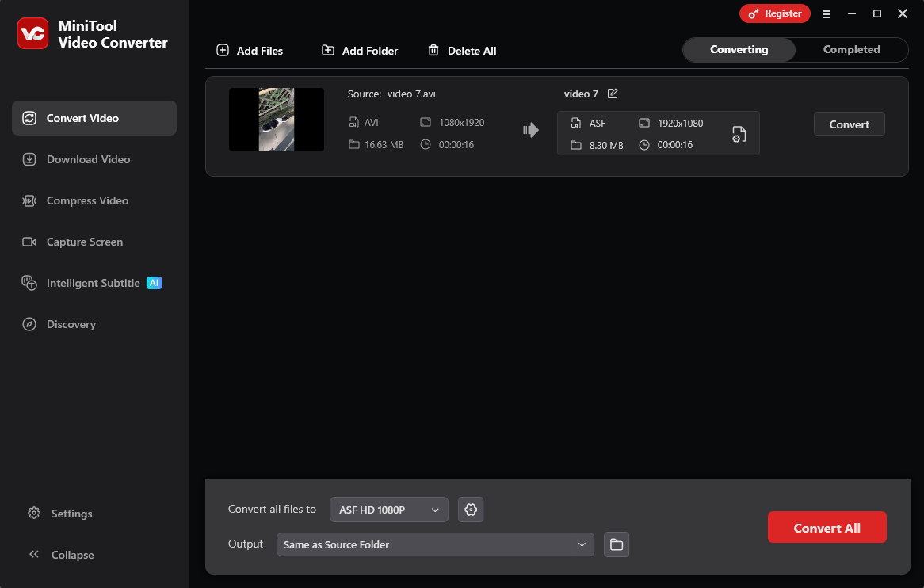Click the video 7 thumbnail preview
Image resolution: width=924 pixels, height=588 pixels.
point(276,120)
